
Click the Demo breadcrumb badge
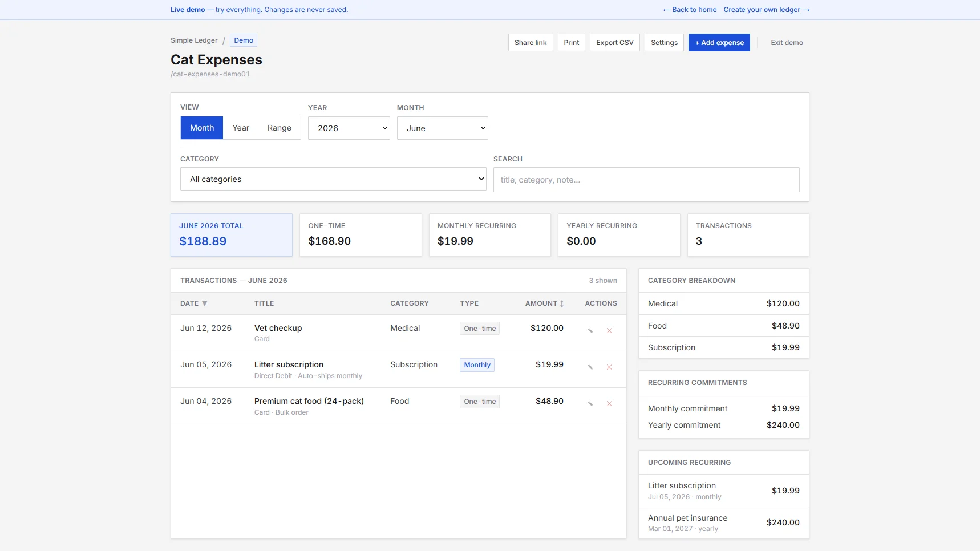[244, 40]
